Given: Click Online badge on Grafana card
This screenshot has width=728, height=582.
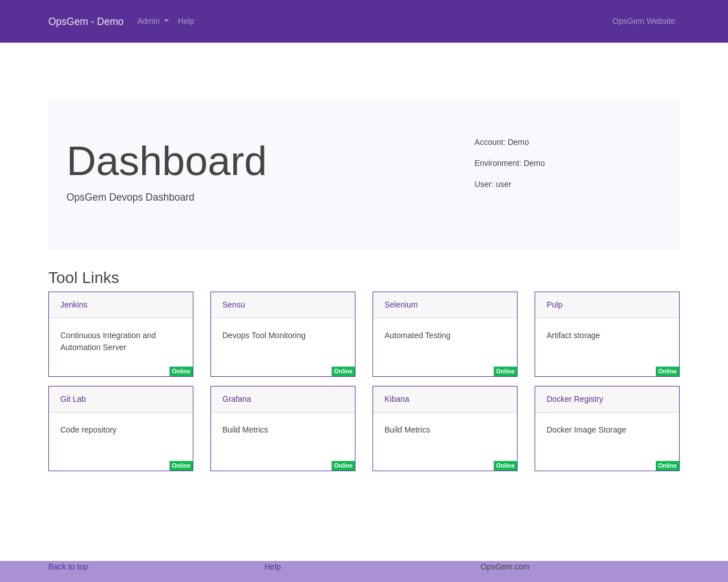Looking at the screenshot, I should [344, 466].
